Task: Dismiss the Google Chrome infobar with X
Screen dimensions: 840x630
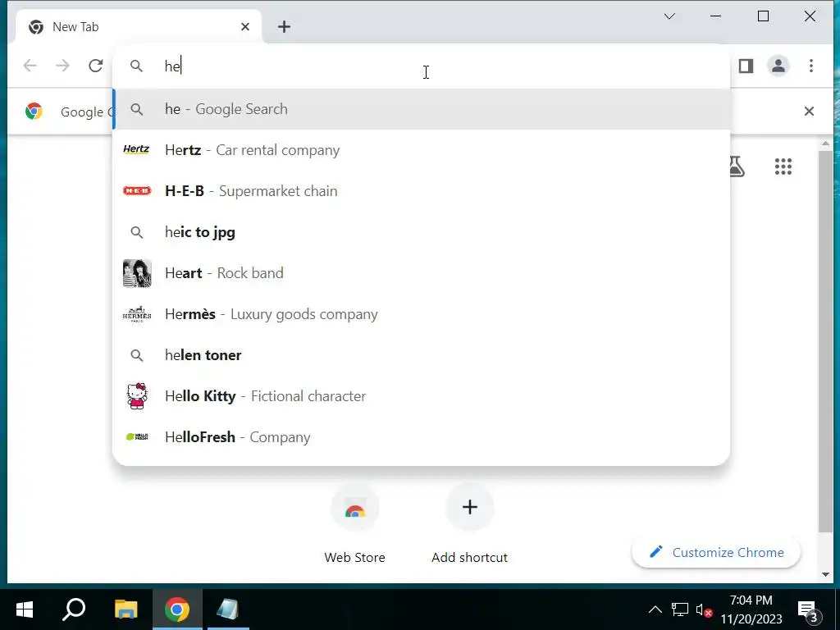Action: (x=809, y=112)
